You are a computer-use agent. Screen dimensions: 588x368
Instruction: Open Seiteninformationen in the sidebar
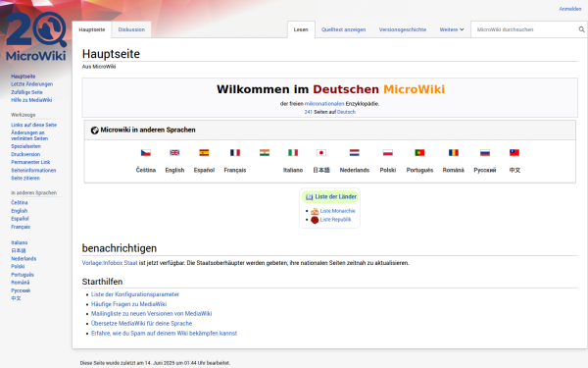coord(33,170)
